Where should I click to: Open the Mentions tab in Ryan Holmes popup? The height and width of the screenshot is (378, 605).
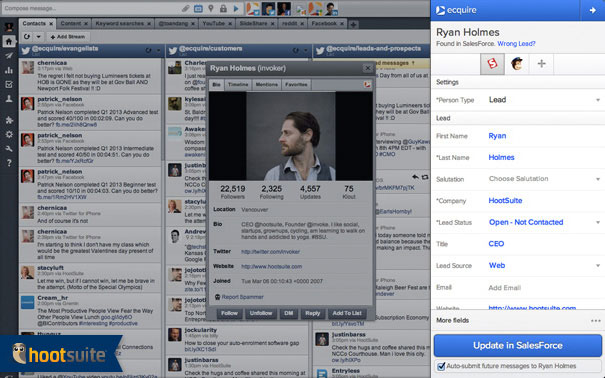click(267, 84)
